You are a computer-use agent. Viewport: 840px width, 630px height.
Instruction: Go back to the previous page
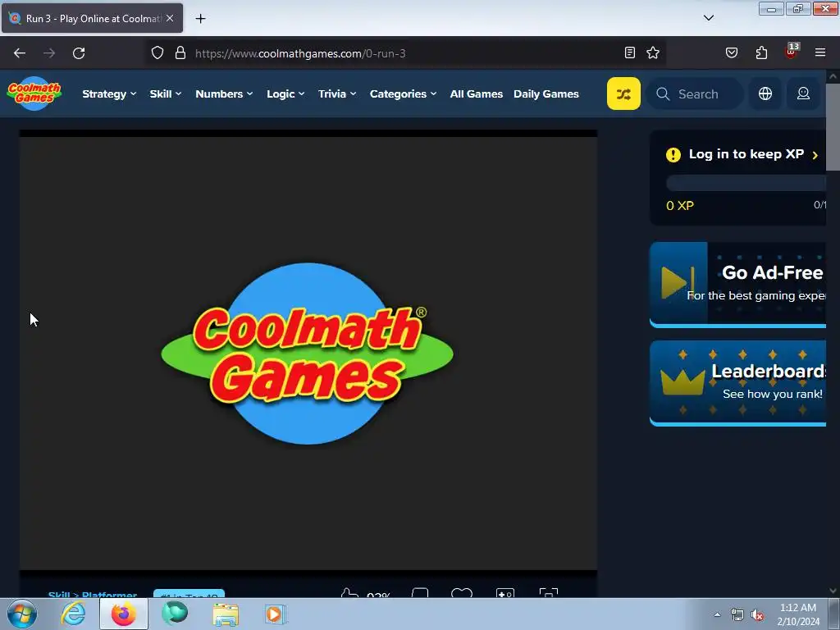tap(20, 53)
